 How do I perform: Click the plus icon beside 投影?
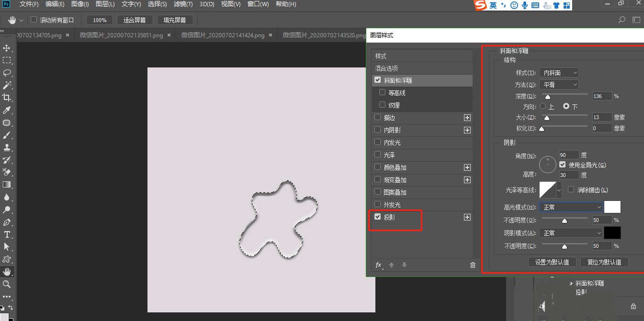[467, 217]
